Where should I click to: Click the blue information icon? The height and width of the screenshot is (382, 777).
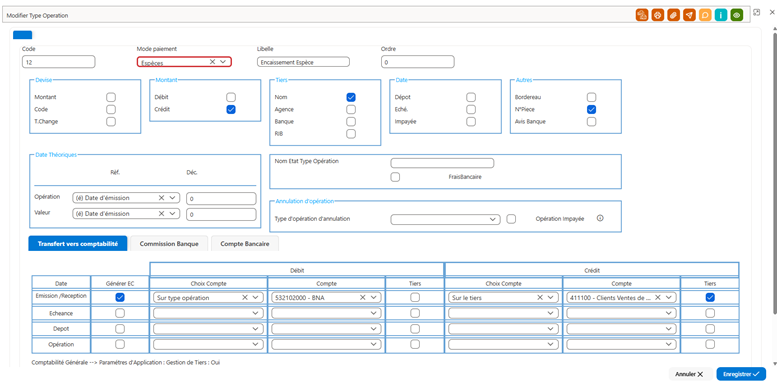click(x=721, y=15)
